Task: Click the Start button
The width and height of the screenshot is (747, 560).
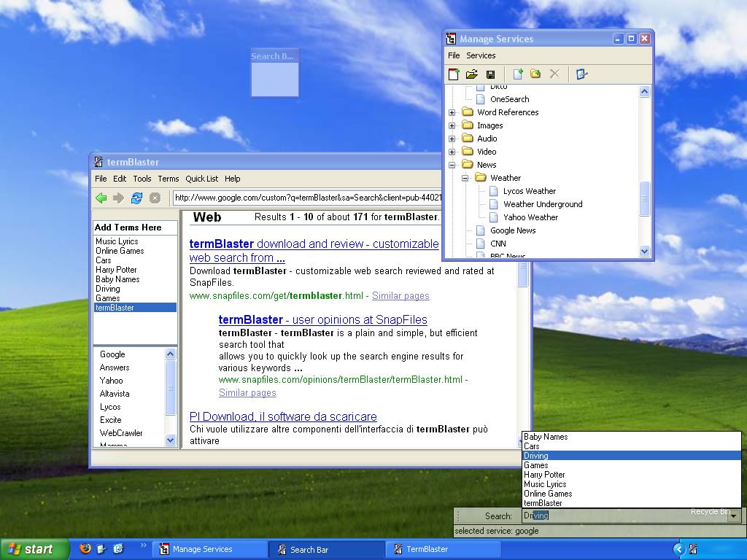Action: pyautogui.click(x=34, y=550)
